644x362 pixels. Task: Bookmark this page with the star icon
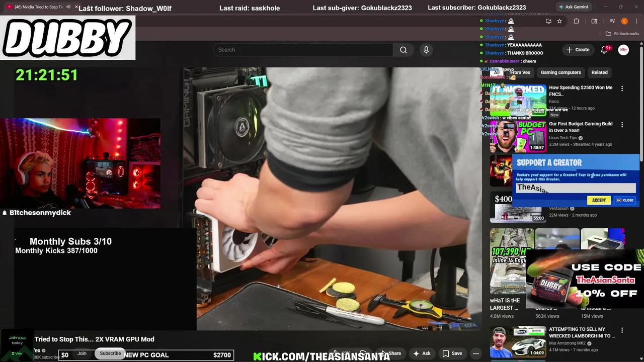(559, 21)
